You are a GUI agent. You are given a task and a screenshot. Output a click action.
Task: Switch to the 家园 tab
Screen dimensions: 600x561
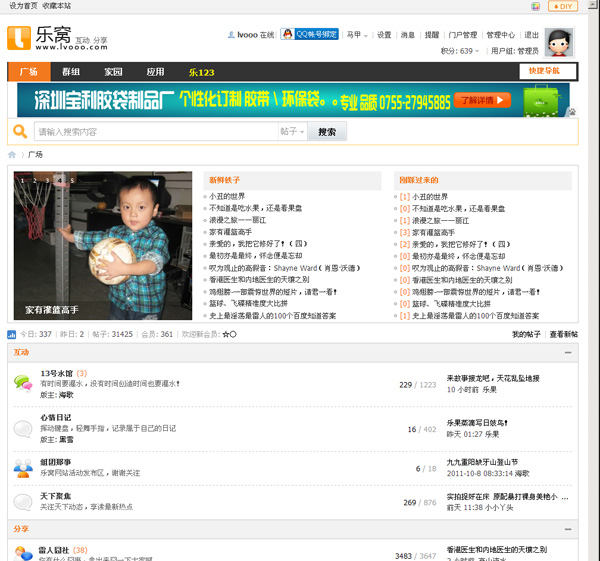(x=113, y=72)
